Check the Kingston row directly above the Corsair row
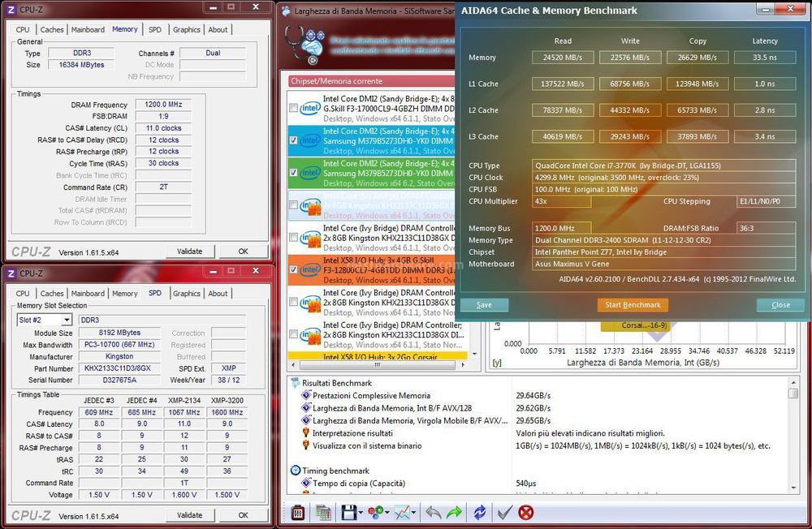This screenshot has width=812, height=529. (x=294, y=334)
